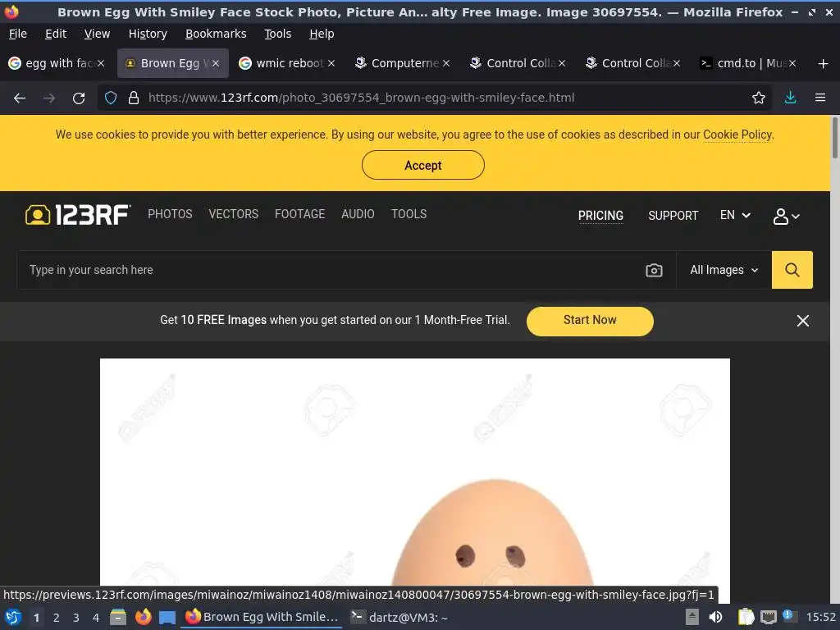This screenshot has width=840, height=630.
Task: Open the SUPPORT page
Action: [673, 216]
